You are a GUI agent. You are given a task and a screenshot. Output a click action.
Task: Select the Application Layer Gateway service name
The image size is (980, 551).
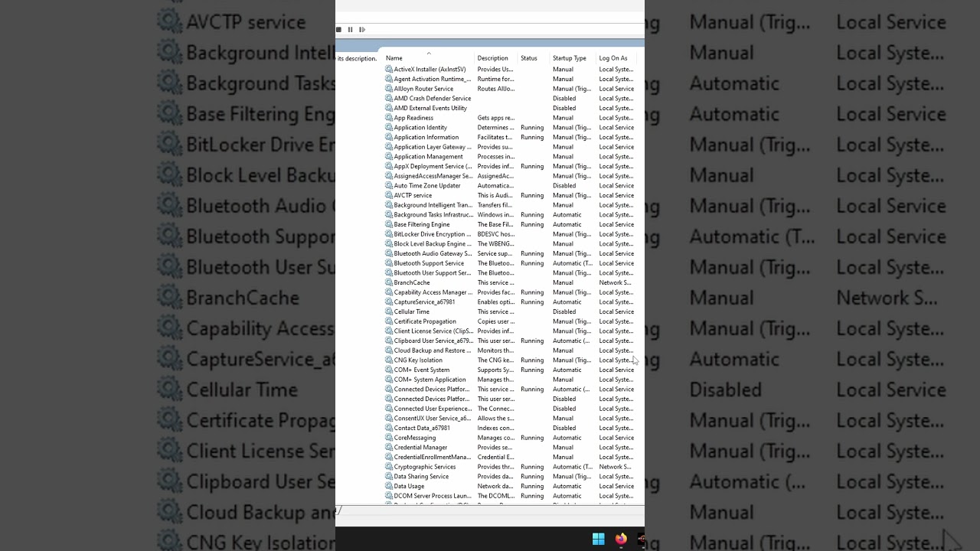(433, 147)
